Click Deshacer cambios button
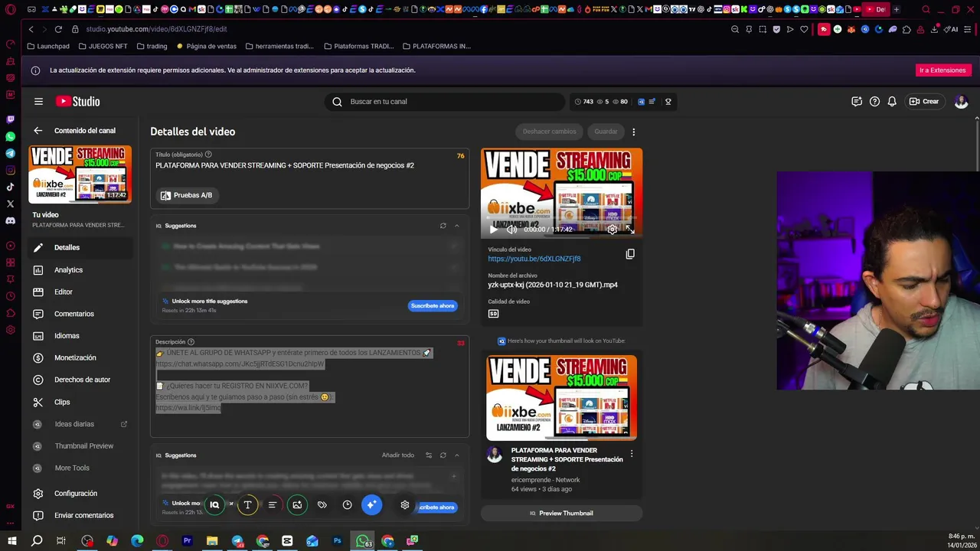The height and width of the screenshot is (551, 980). click(549, 132)
